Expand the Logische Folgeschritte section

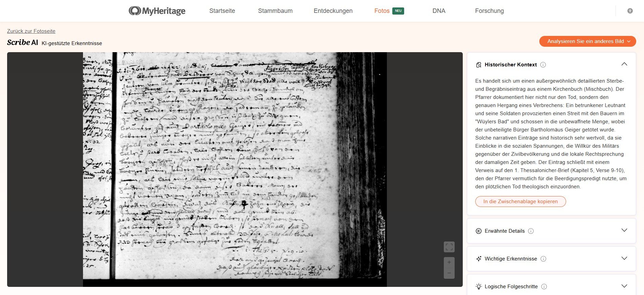click(x=624, y=286)
